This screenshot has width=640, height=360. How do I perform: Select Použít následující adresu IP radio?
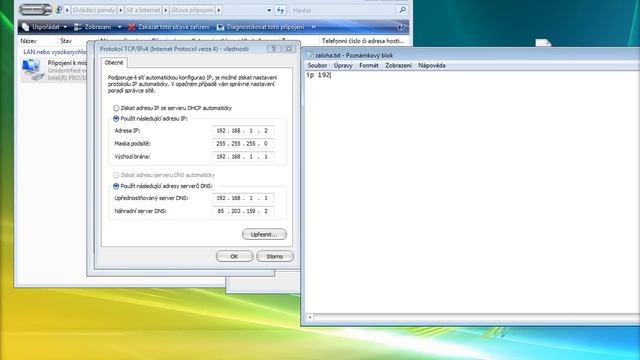tap(116, 119)
